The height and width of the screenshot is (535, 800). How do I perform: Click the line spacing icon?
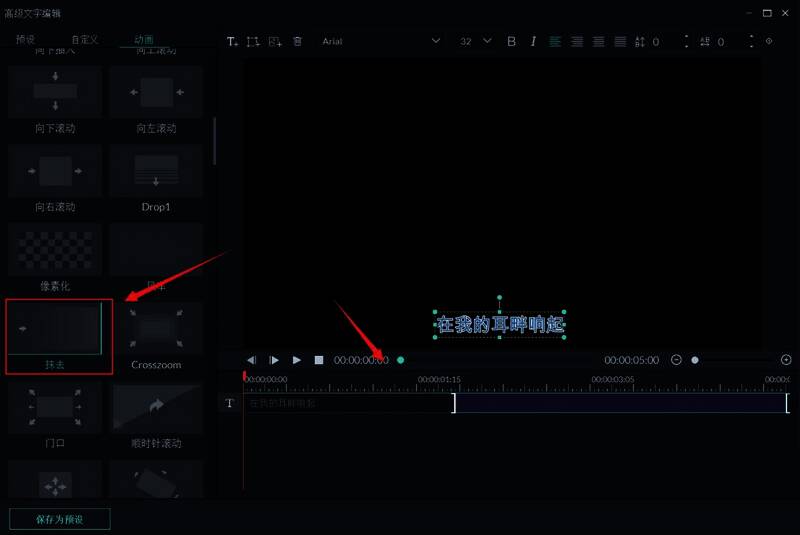pos(640,42)
